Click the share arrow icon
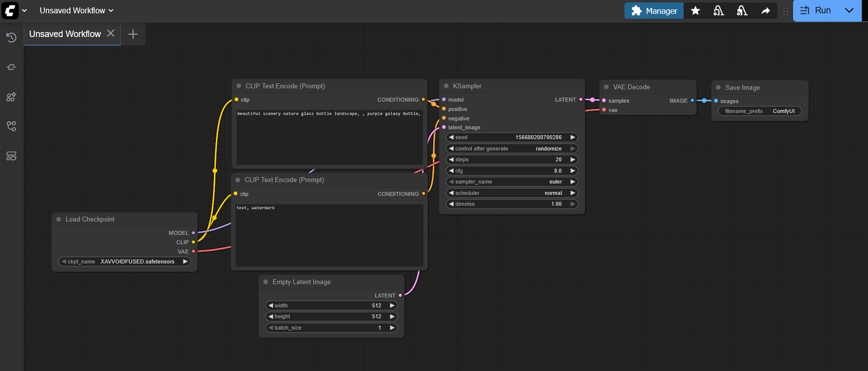The height and width of the screenshot is (371, 868). 765,11
